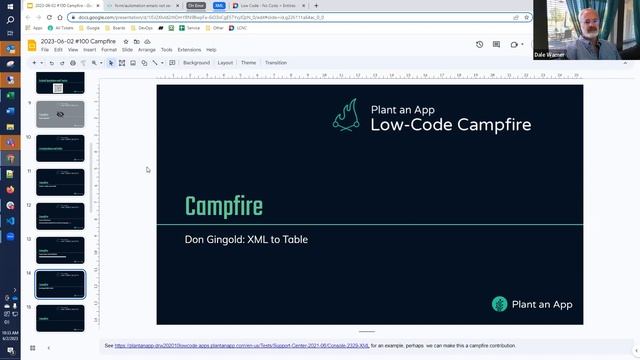The height and width of the screenshot is (360, 640).
Task: Open the View menu
Action: pyautogui.click(x=73, y=50)
